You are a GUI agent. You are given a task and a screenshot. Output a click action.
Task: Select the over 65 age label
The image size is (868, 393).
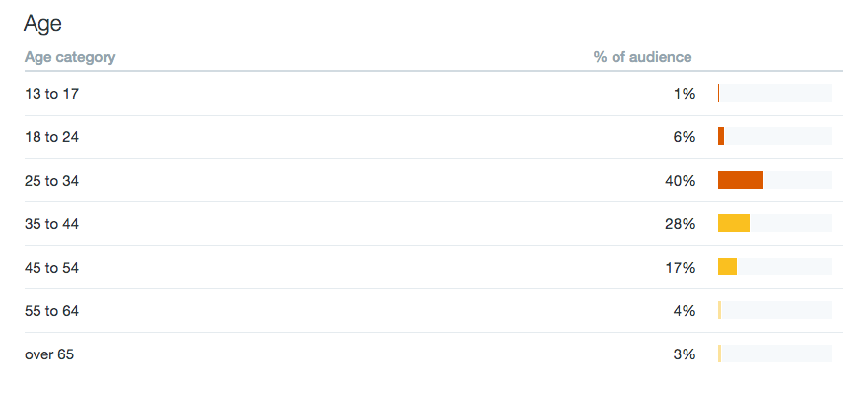pos(48,354)
